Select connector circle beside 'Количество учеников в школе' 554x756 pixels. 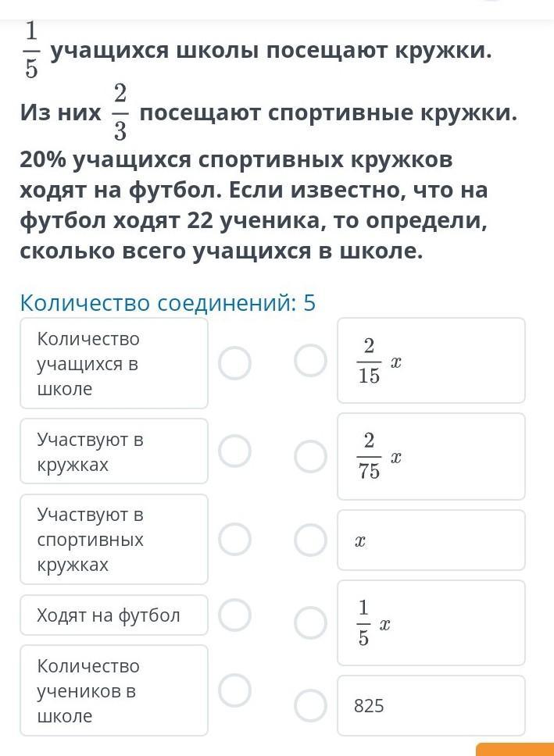(x=234, y=690)
